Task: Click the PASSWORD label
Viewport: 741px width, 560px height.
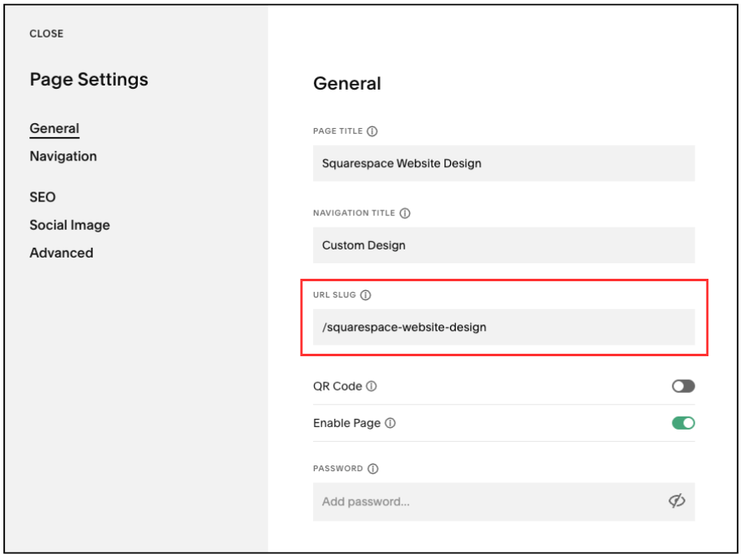Action: tap(337, 469)
